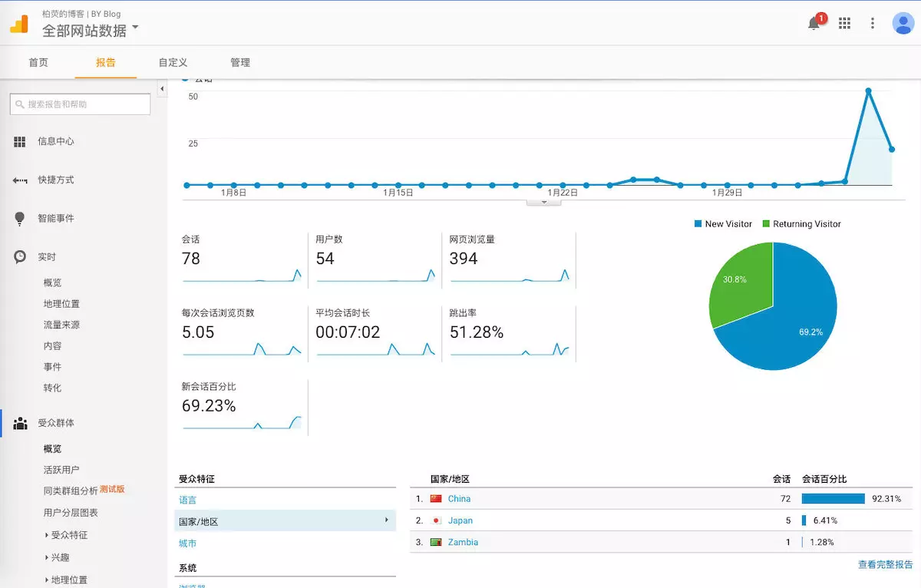Click the 用户数 54 metric card
Viewport: 921px width, 588px height.
(x=375, y=259)
